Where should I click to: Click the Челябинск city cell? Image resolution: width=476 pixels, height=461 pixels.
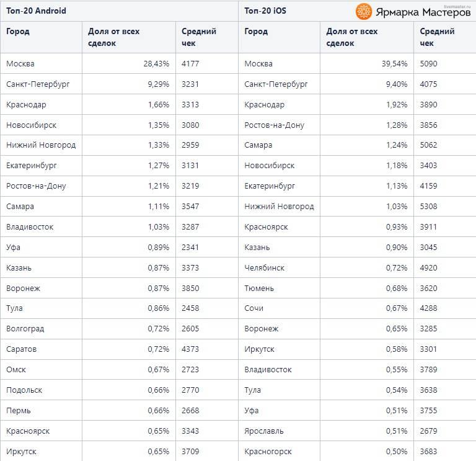[x=265, y=267]
